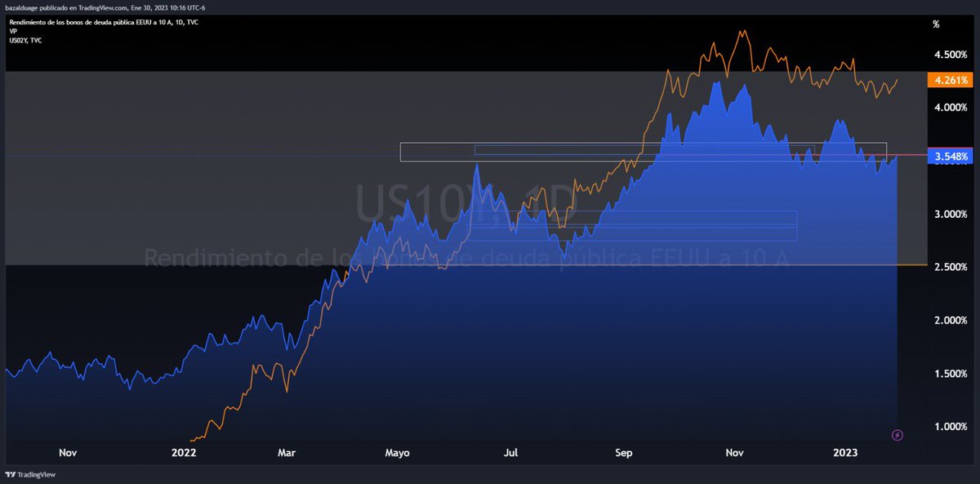
Task: Click the VP indicator legend entry
Action: click(13, 31)
